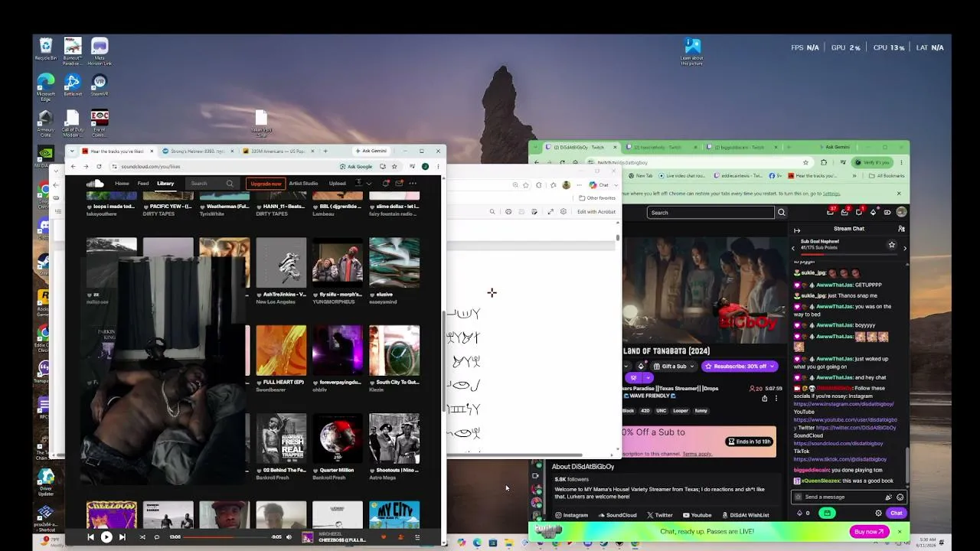Seek on the SoundCloud progress bar

point(226,537)
